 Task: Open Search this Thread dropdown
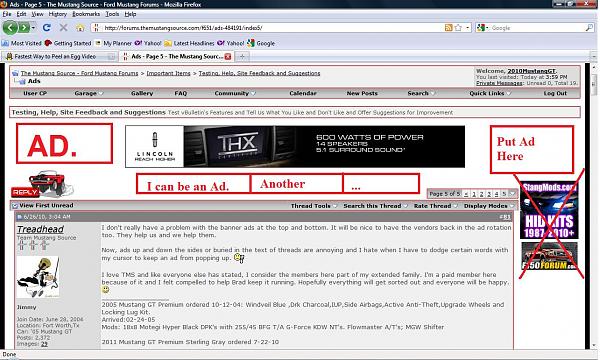(x=375, y=206)
